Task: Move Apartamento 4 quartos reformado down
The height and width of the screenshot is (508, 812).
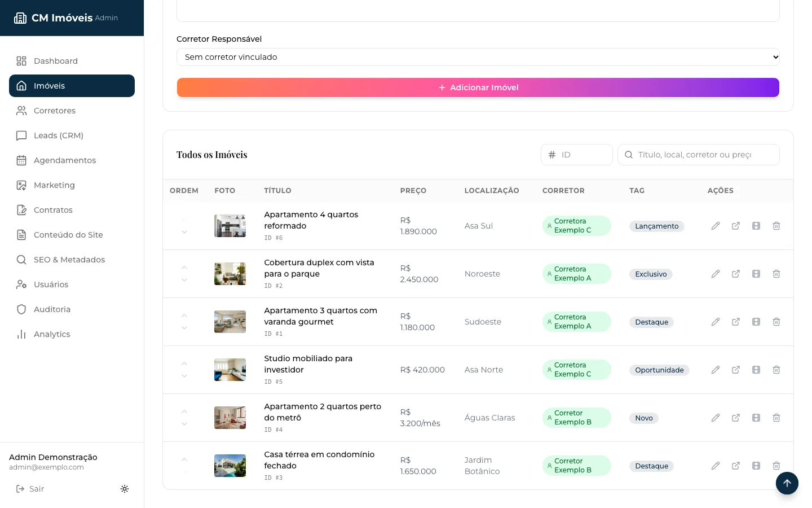Action: tap(184, 232)
